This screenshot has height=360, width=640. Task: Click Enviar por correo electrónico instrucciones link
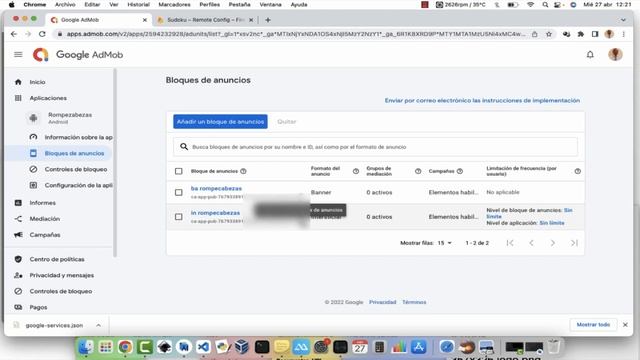point(482,100)
